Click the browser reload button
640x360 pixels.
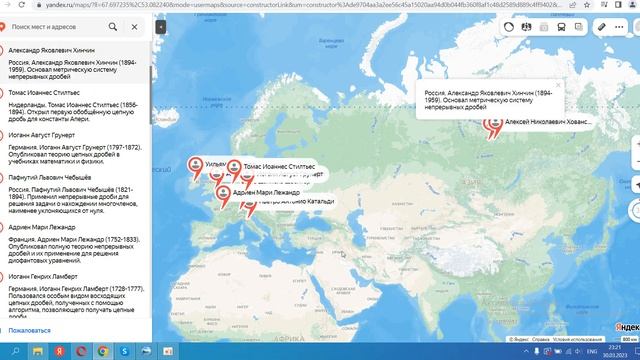pos(22,5)
